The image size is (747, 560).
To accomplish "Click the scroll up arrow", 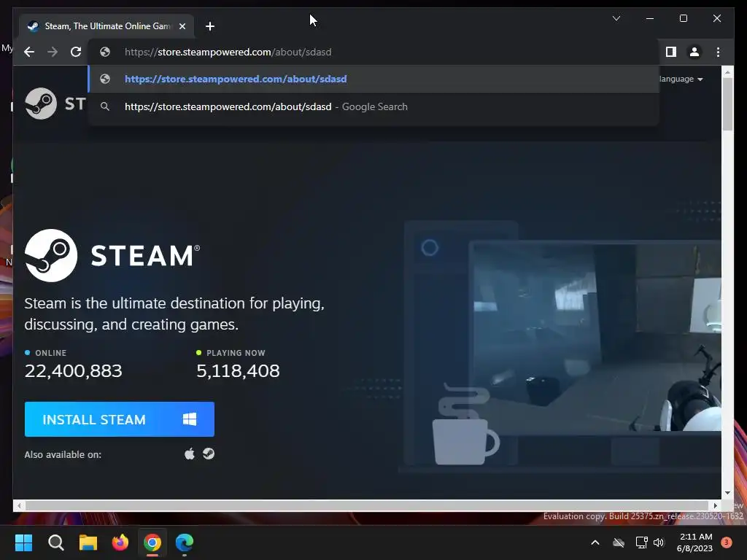I will point(727,72).
